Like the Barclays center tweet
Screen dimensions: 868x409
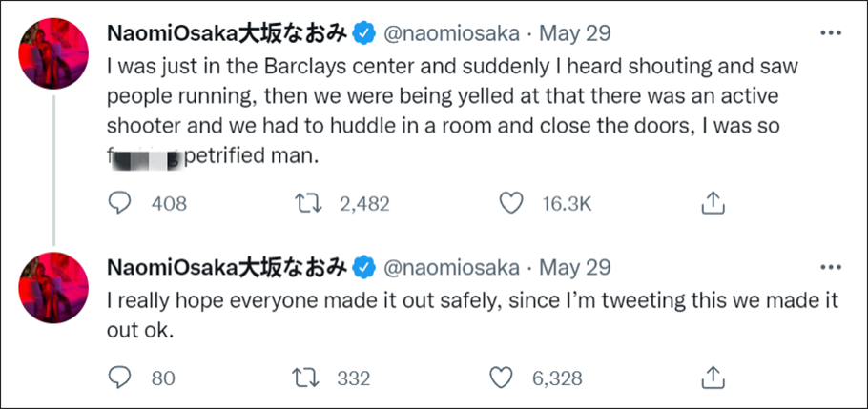pyautogui.click(x=513, y=202)
